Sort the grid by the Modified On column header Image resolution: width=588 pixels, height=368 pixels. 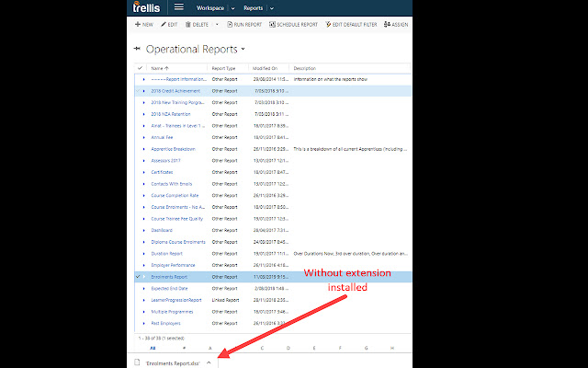266,68
